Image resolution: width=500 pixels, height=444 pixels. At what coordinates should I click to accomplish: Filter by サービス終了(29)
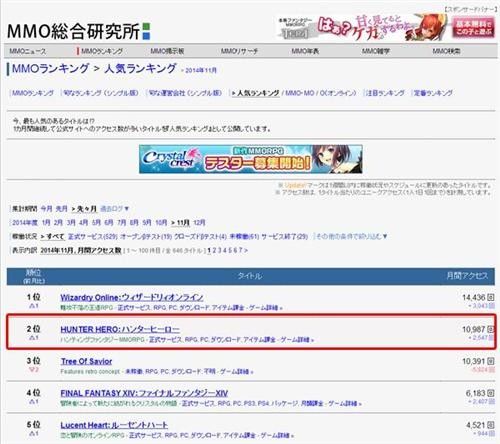click(284, 237)
